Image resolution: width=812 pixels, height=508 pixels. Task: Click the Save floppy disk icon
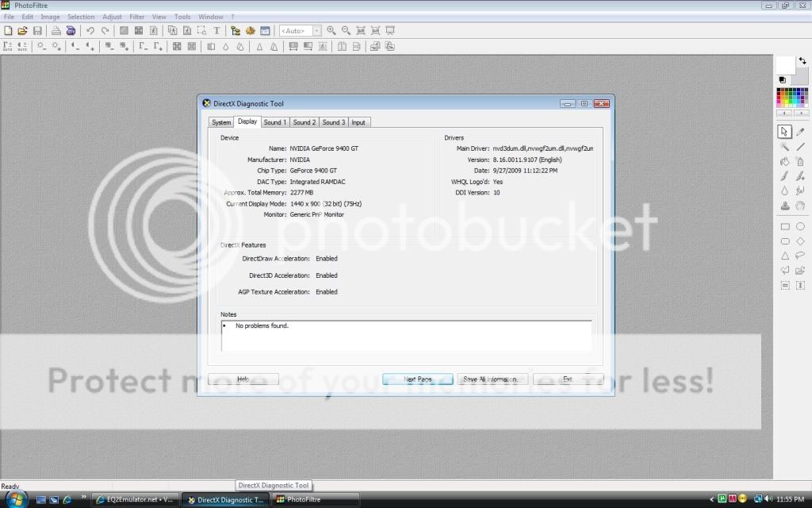pyautogui.click(x=37, y=30)
